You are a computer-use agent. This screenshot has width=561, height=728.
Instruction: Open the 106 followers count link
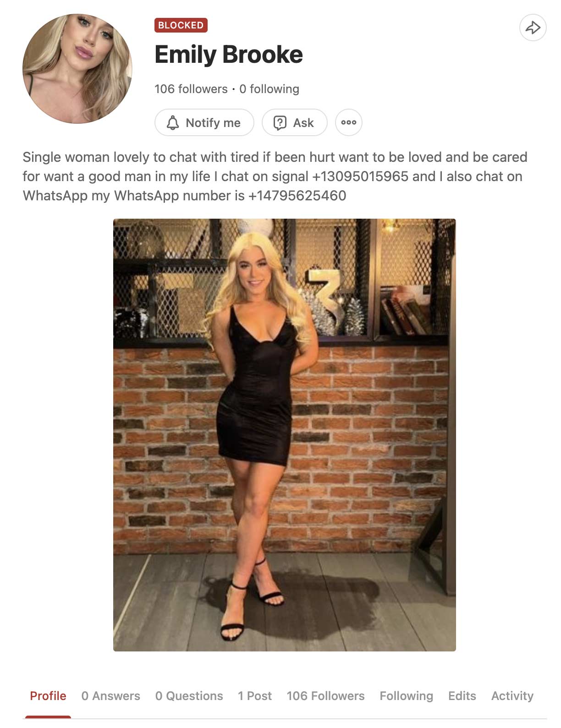click(191, 89)
